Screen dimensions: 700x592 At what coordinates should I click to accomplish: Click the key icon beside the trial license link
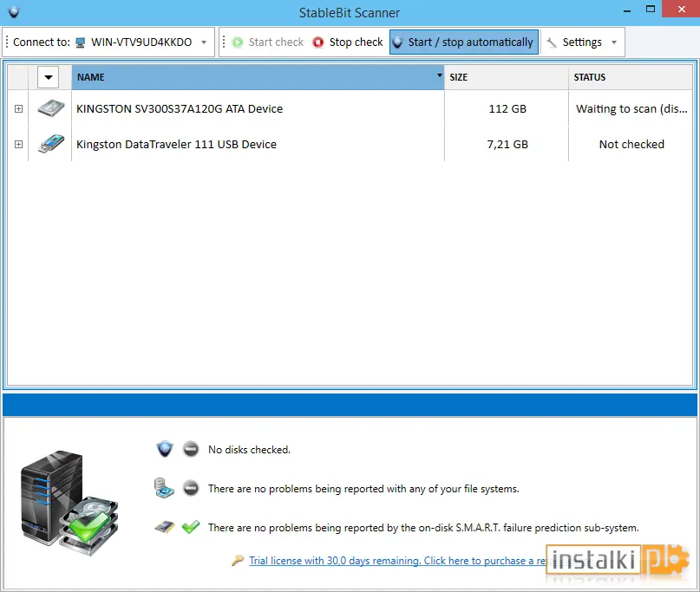(238, 560)
